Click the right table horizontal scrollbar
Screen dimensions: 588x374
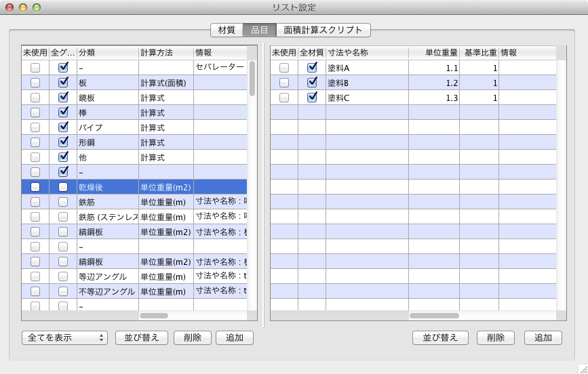click(x=434, y=316)
